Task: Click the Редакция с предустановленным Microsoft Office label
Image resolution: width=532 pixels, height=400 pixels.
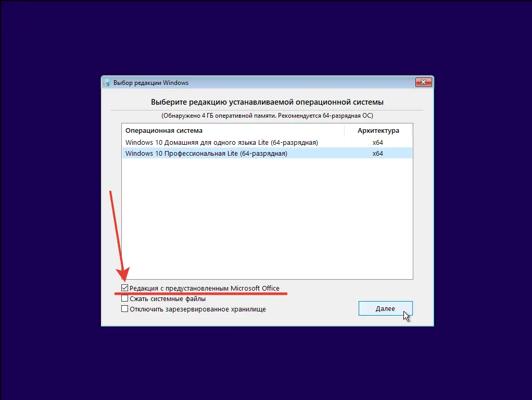Action: (204, 289)
